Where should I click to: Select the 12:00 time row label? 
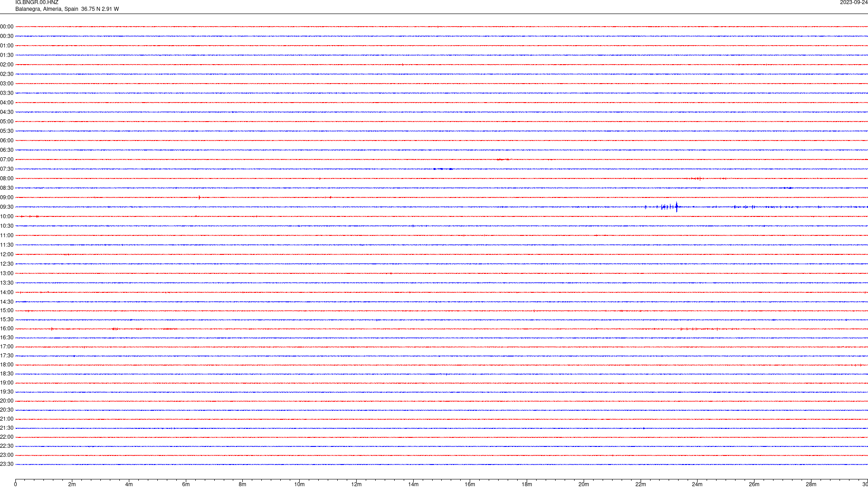(x=7, y=254)
